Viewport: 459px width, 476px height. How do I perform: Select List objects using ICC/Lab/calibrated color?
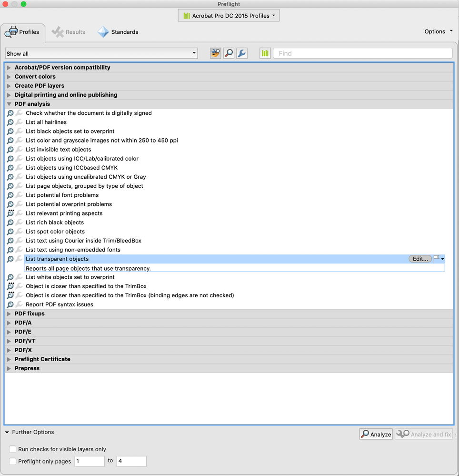point(82,159)
